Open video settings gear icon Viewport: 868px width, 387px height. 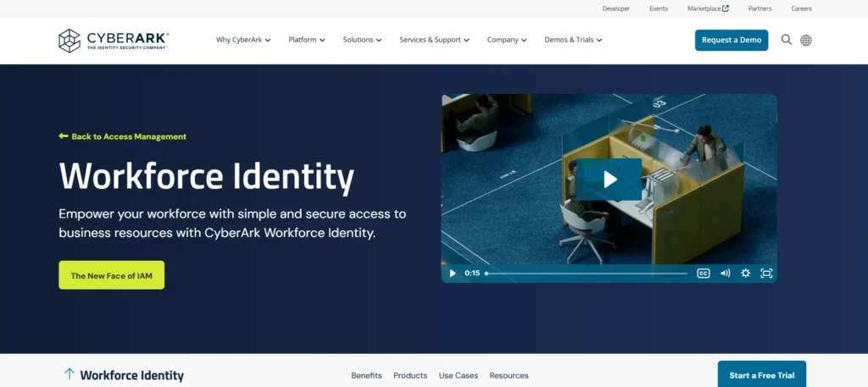(746, 274)
